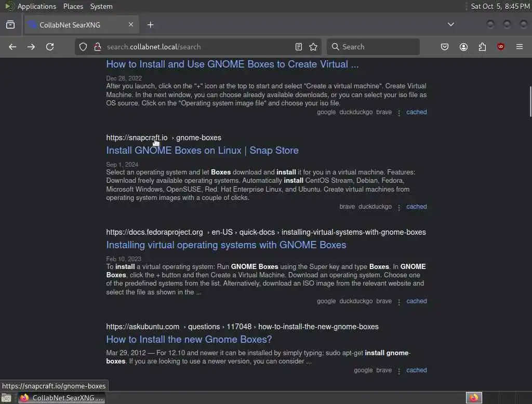Image resolution: width=532 pixels, height=404 pixels.
Task: Click the 'Feb 10, 2023' date text
Action: pos(124,259)
